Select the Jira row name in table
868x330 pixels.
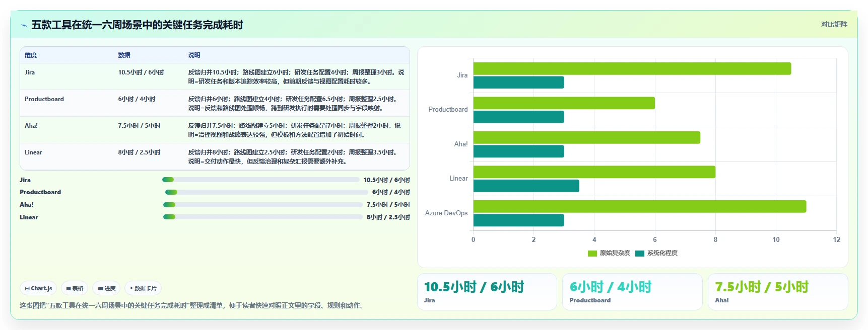coord(30,72)
